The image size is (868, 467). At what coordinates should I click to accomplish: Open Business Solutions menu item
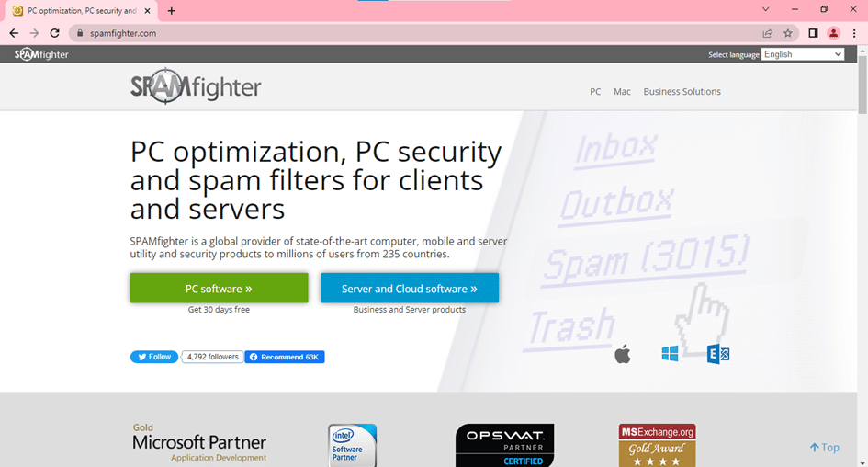(682, 91)
